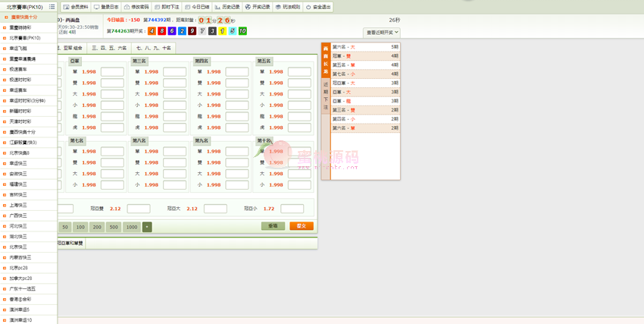Click 安全退出 to log out safely
The image size is (644, 324).
[318, 6]
